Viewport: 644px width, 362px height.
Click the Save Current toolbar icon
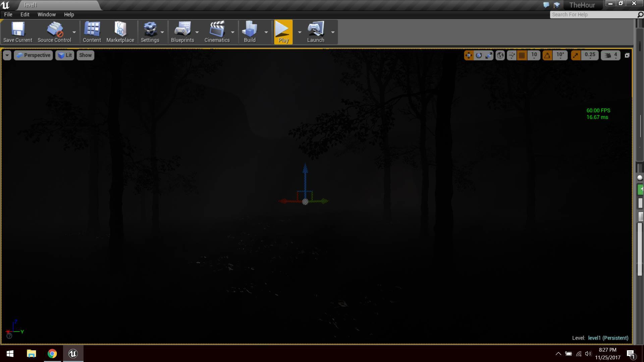(18, 32)
